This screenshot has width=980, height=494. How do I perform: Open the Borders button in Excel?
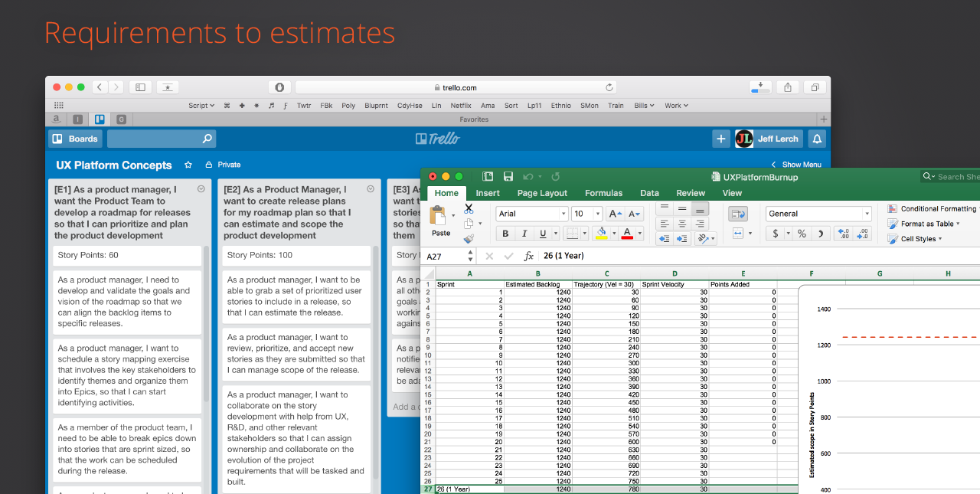(571, 234)
